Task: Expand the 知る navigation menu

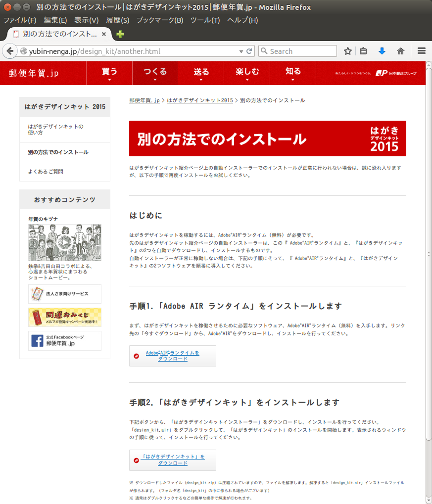Action: pyautogui.click(x=293, y=73)
